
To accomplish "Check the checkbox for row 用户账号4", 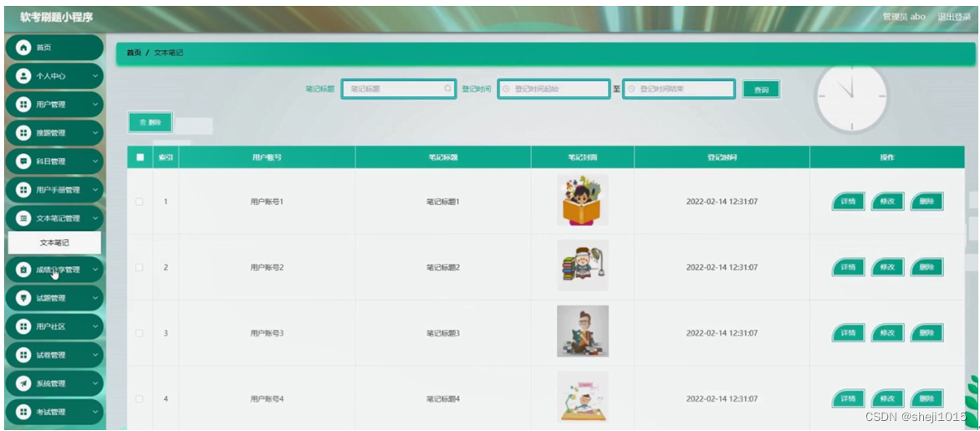I will coord(140,398).
